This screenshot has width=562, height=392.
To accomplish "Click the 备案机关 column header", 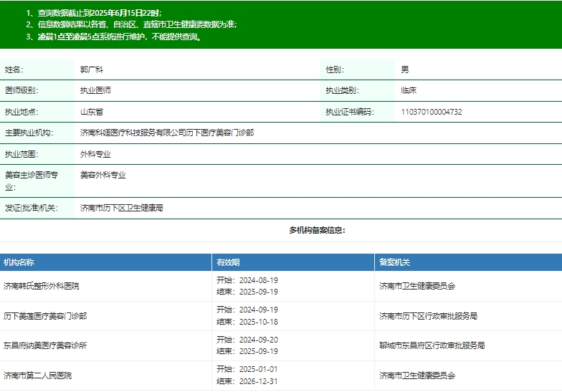I will [394, 262].
